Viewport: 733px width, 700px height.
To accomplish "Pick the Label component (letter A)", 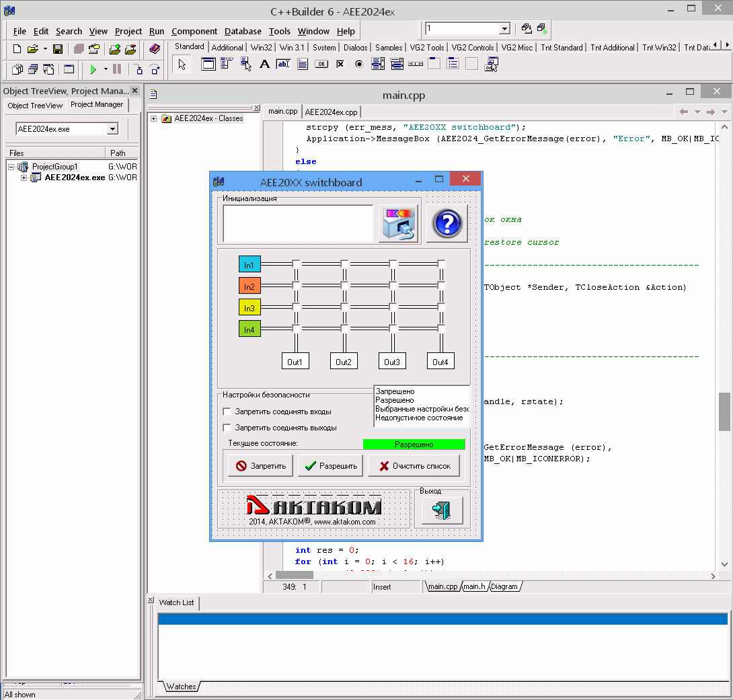I will (264, 64).
